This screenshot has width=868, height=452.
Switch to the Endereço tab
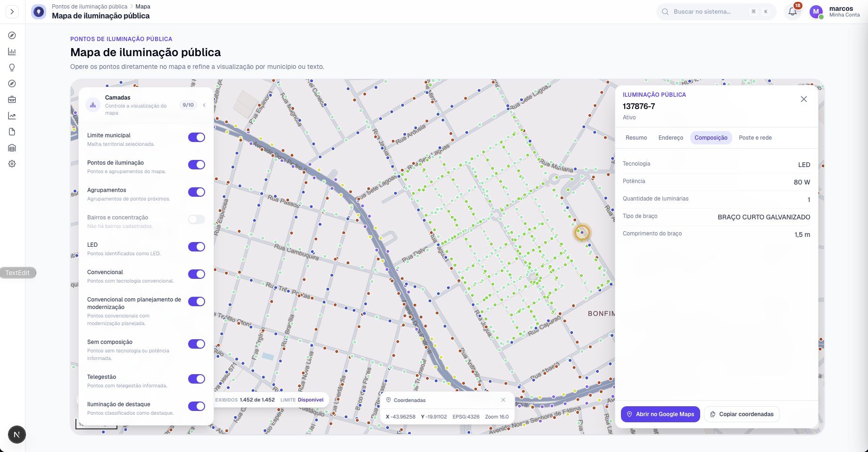[670, 138]
